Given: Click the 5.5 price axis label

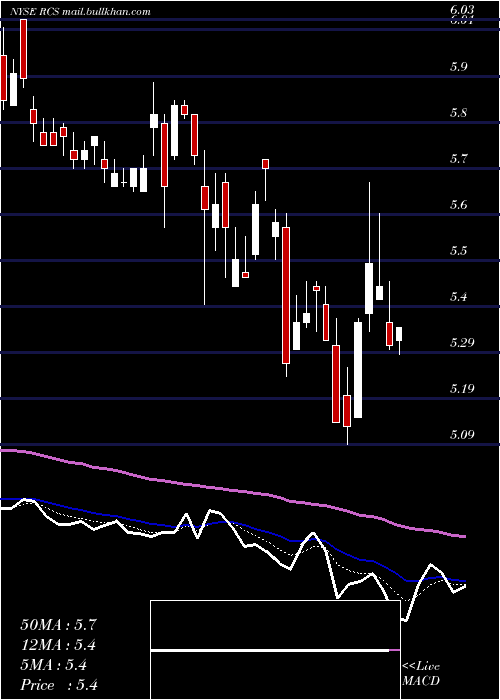Looking at the screenshot, I should (458, 250).
